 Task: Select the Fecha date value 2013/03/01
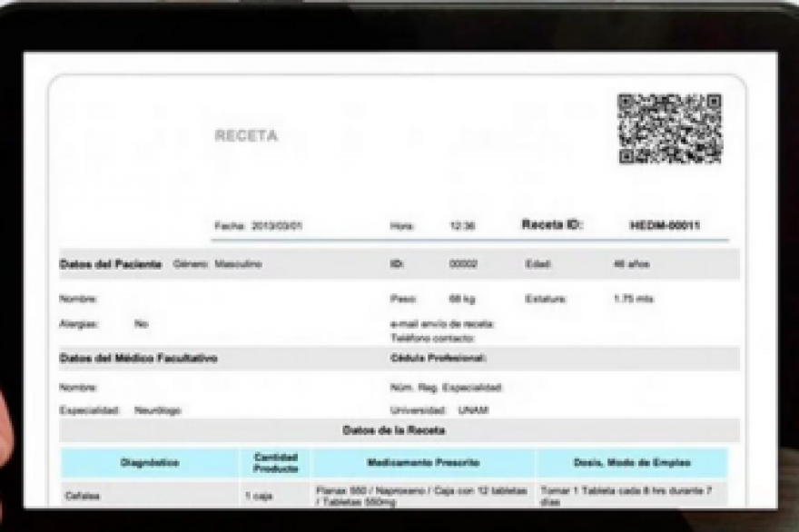277,226
